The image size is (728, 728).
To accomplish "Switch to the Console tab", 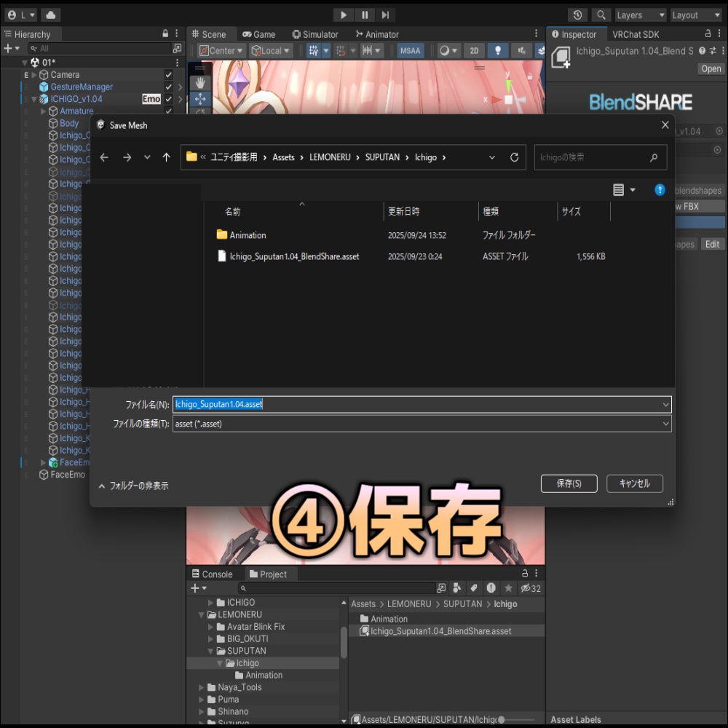I will pyautogui.click(x=212, y=574).
